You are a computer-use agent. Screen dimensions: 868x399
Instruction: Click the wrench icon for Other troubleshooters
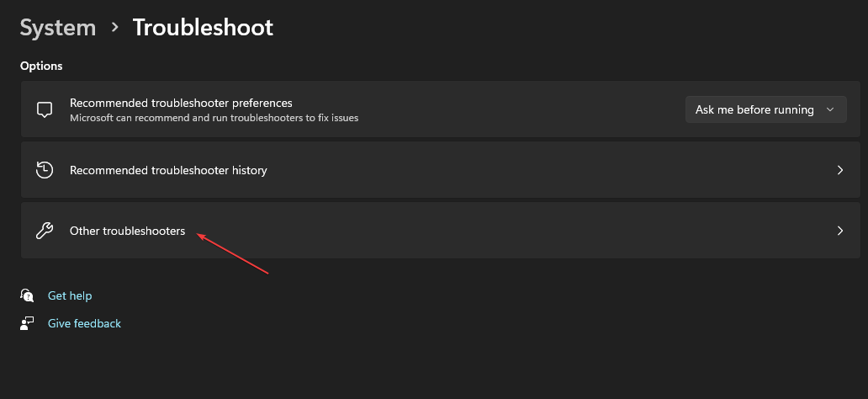point(45,231)
